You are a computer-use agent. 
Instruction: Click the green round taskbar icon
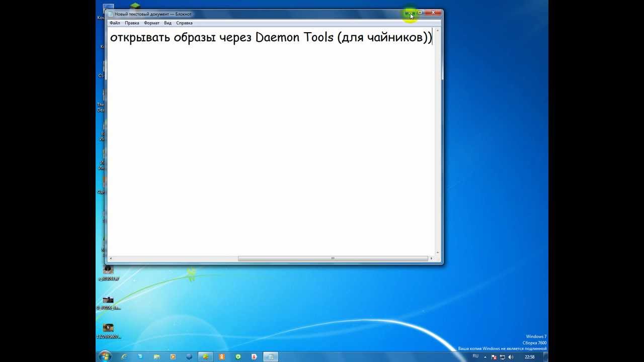tap(238, 356)
